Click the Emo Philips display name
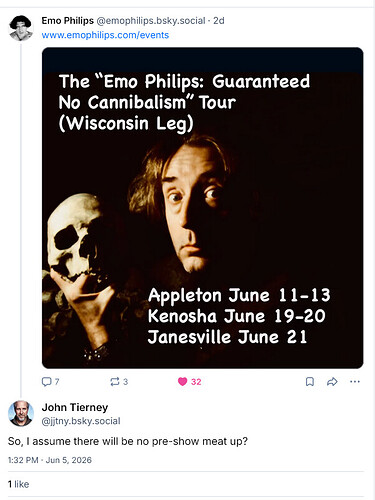 [x=68, y=21]
